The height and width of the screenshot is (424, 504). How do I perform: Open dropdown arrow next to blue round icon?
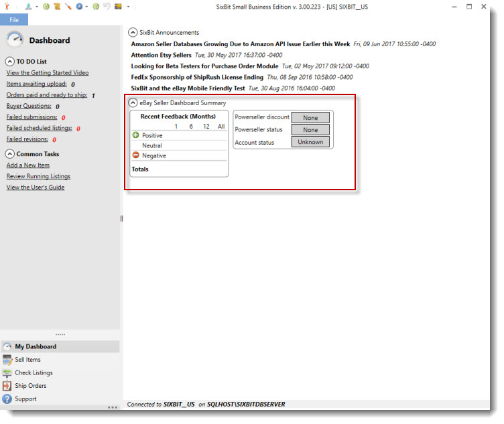tap(86, 7)
